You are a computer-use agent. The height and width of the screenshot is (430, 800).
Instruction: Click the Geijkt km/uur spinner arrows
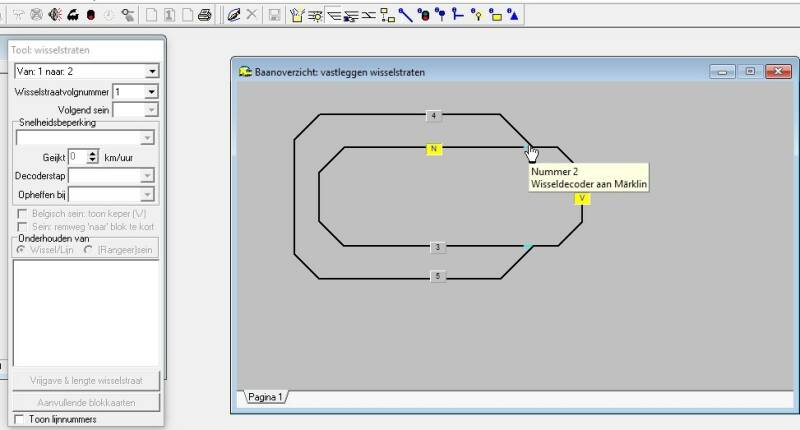pyautogui.click(x=92, y=157)
